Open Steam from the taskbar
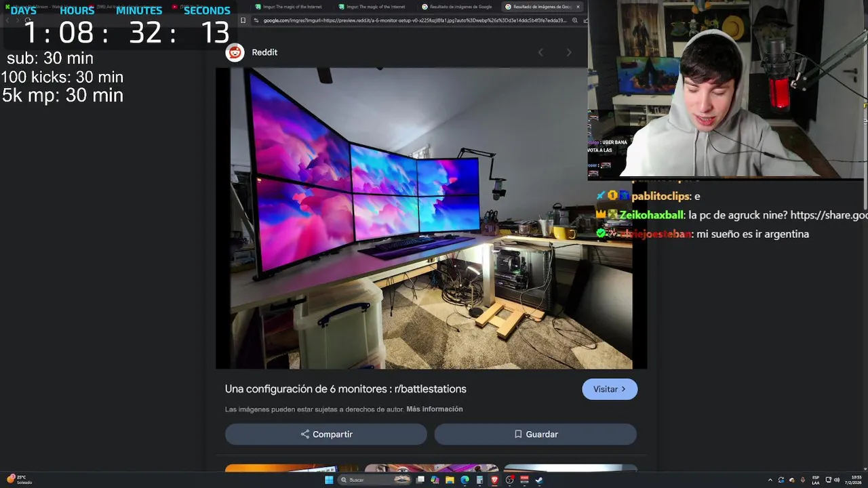868x488 pixels. 539,480
